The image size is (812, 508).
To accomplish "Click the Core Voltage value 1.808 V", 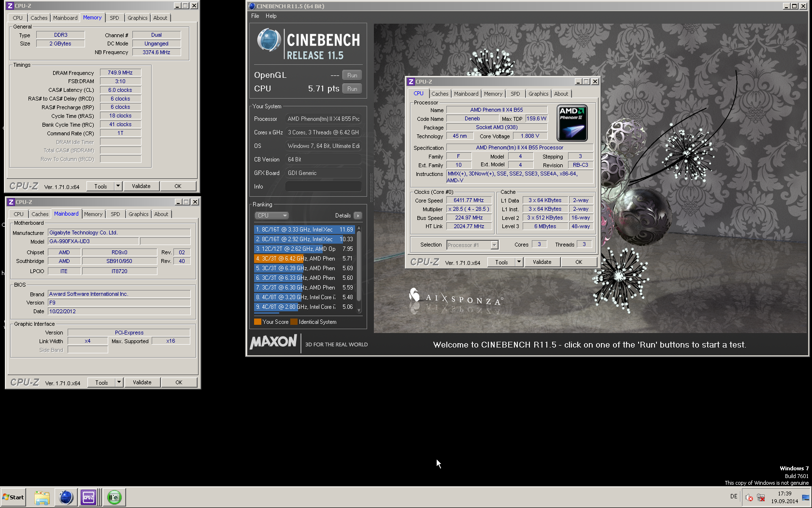I will pos(530,136).
